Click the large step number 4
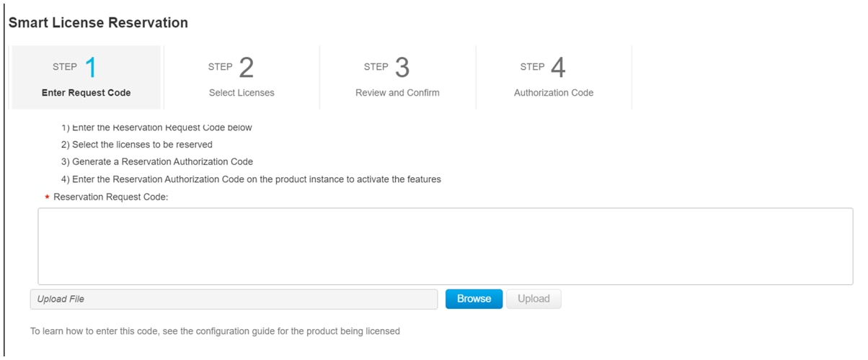This screenshot has height=360, width=868. tap(558, 67)
